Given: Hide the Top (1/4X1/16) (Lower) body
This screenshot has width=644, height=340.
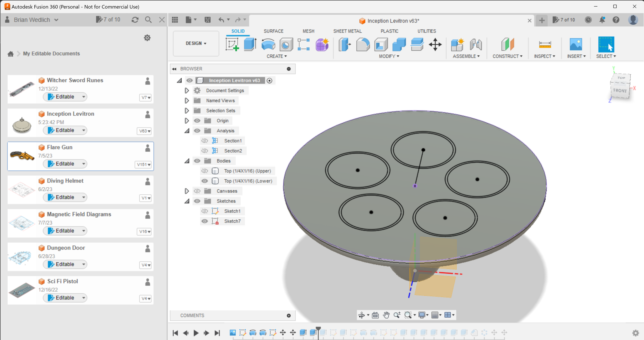Looking at the screenshot, I should pyautogui.click(x=205, y=181).
